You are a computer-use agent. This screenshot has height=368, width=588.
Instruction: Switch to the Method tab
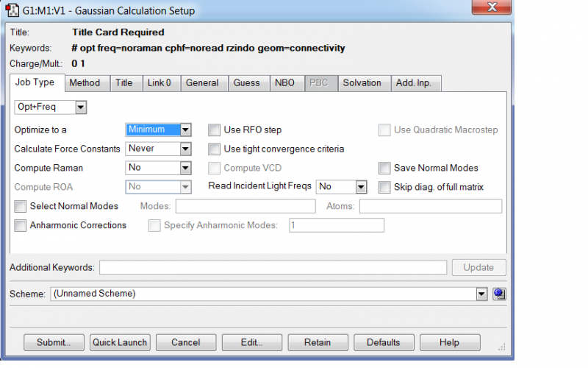87,83
